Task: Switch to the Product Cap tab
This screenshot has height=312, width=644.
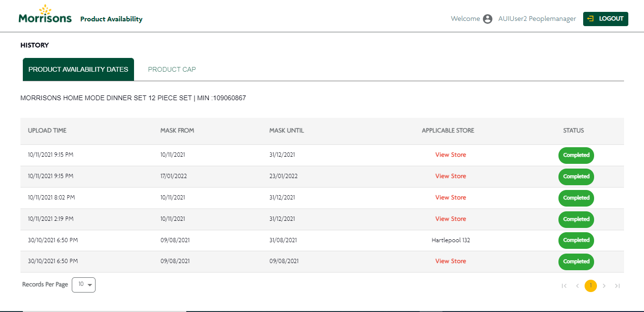Action: 172,69
